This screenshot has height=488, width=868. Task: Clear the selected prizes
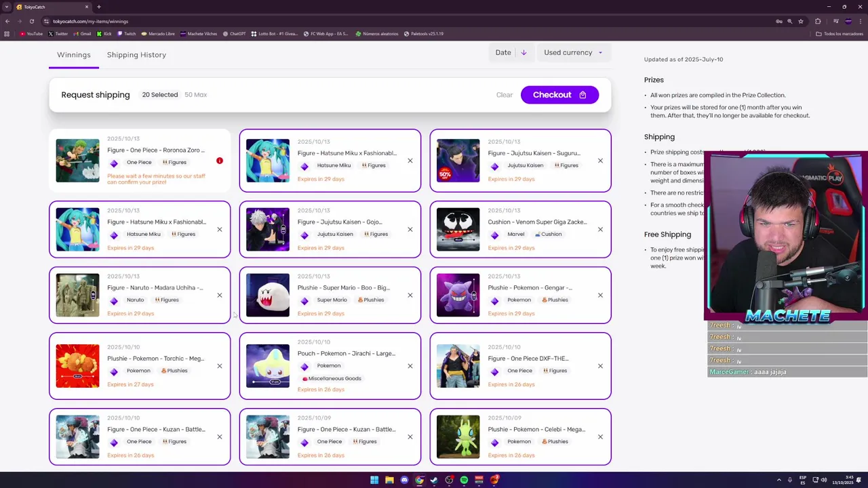(x=504, y=95)
